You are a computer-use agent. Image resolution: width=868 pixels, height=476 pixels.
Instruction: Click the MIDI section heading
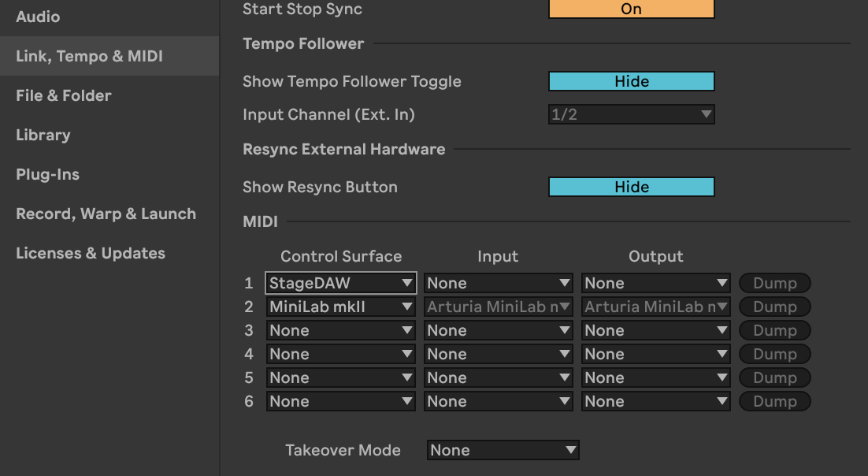point(260,221)
